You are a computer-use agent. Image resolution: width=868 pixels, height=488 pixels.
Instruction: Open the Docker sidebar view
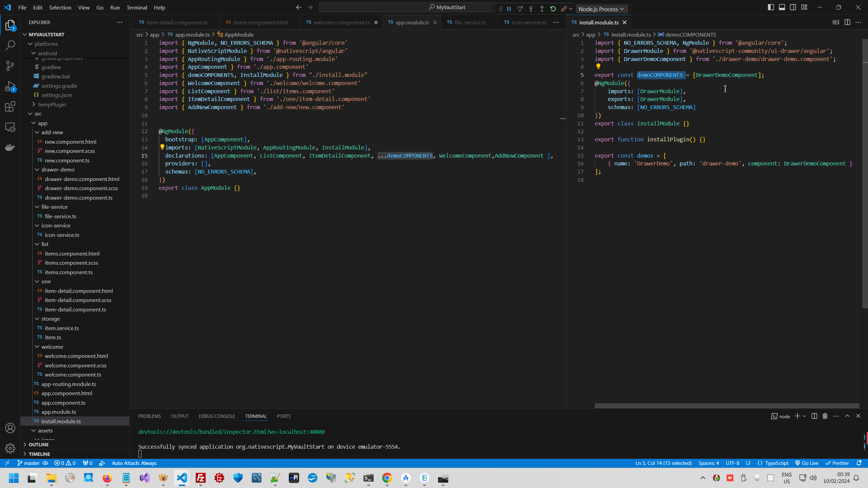10,147
